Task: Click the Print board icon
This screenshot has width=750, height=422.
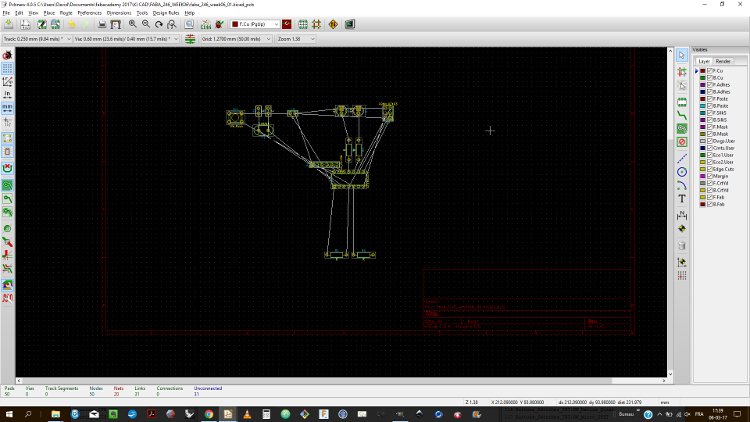Action: (102, 24)
